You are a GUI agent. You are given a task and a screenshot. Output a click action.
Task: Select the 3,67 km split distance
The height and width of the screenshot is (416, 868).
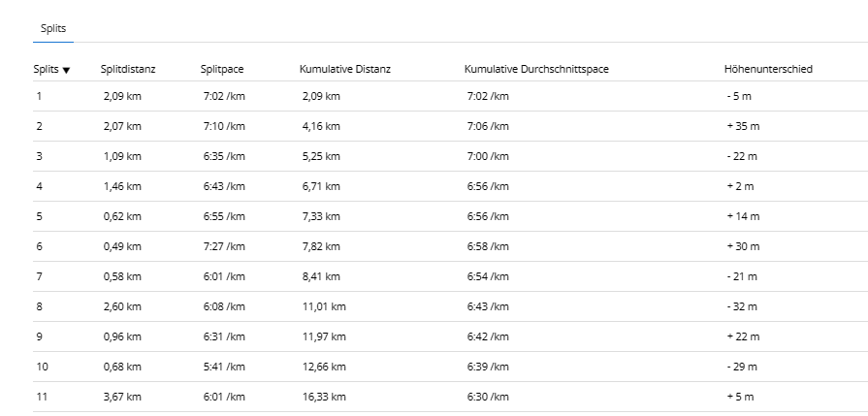(122, 397)
